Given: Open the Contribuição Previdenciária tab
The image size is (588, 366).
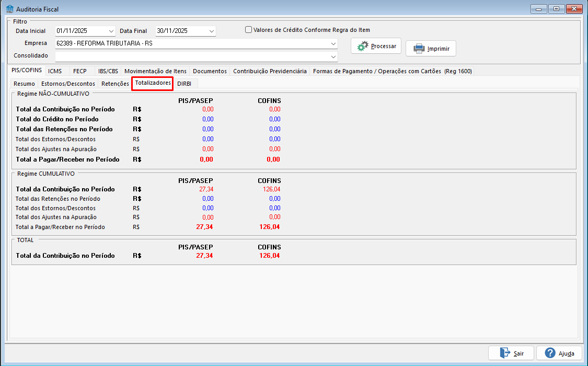Looking at the screenshot, I should click(270, 71).
